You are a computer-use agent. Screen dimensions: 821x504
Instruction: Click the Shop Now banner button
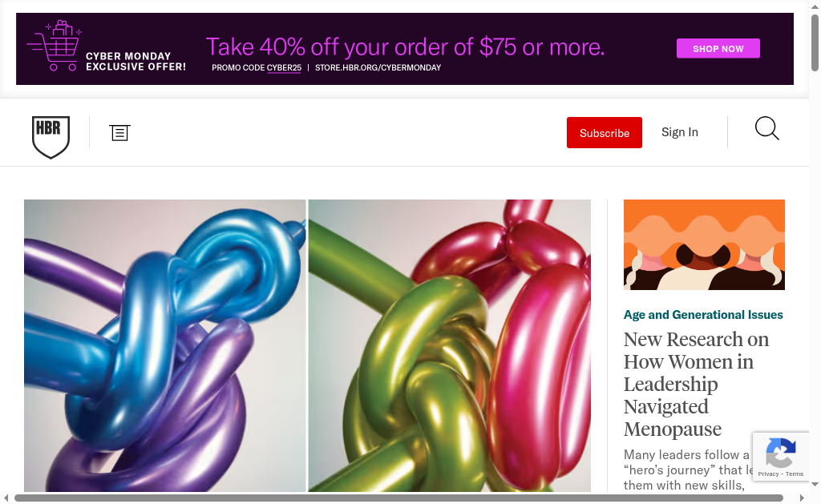click(718, 48)
